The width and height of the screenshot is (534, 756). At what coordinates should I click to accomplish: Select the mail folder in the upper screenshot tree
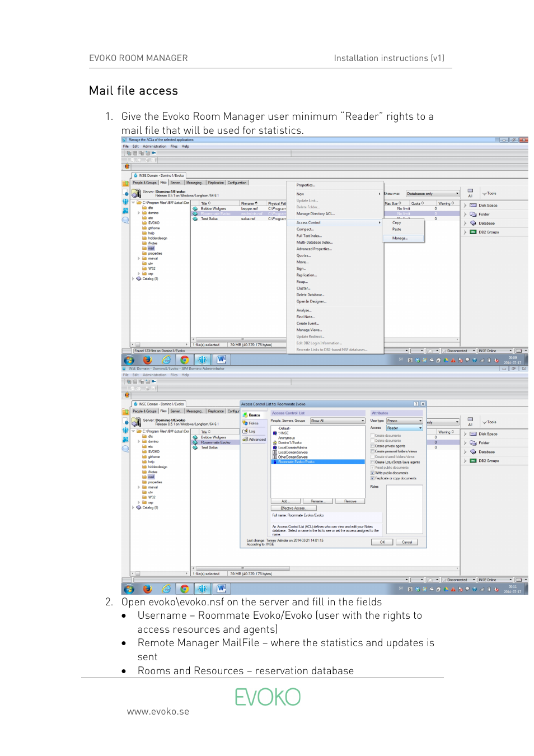click(151, 248)
